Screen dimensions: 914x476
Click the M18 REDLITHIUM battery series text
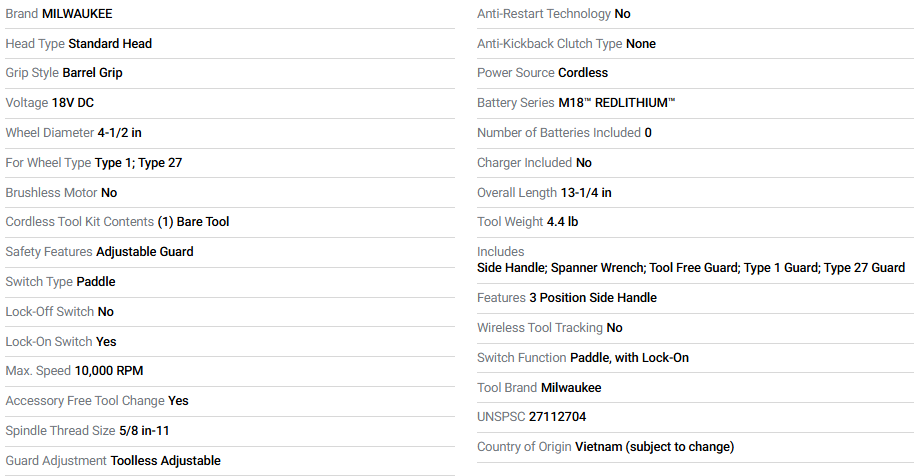point(617,103)
